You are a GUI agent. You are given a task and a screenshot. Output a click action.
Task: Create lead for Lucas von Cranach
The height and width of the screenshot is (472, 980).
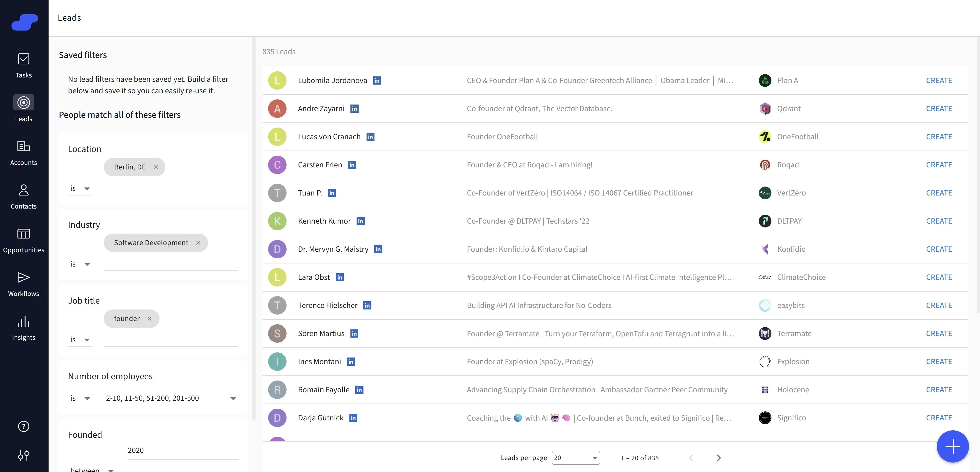939,137
